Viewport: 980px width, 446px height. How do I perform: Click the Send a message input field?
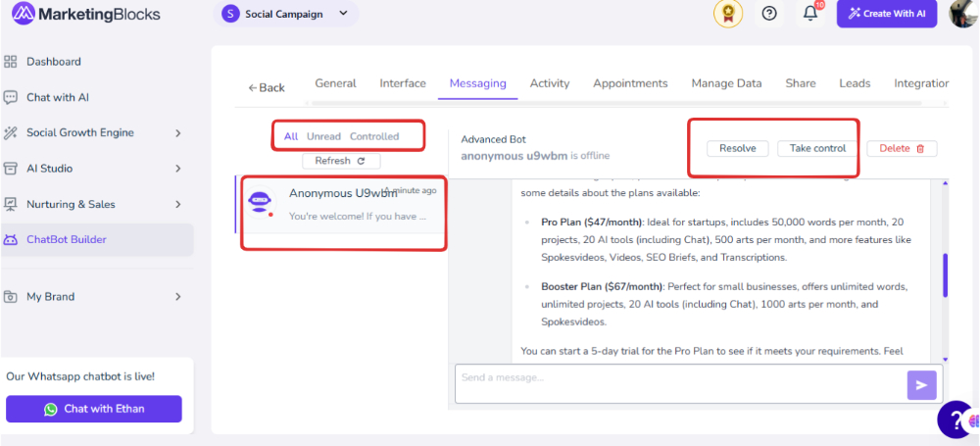coord(680,384)
